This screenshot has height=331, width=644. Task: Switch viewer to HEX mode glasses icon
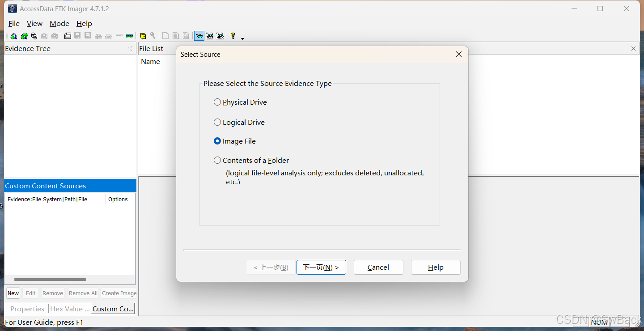220,36
